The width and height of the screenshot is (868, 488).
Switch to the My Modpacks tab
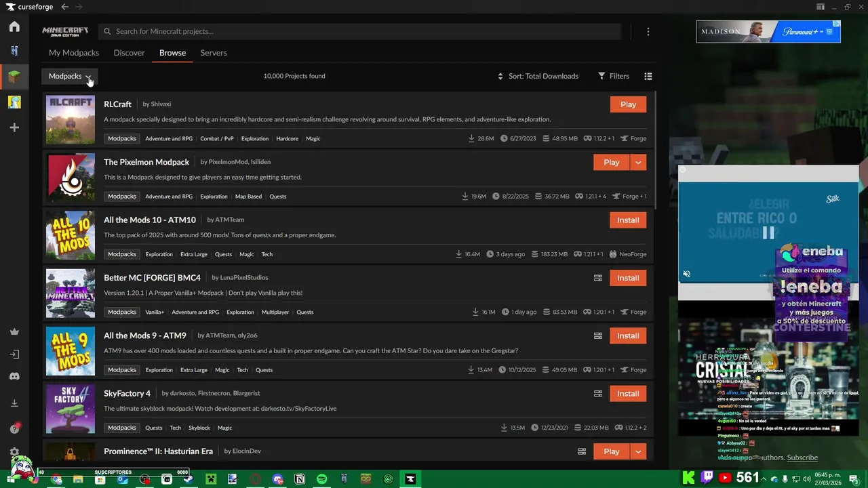74,53
